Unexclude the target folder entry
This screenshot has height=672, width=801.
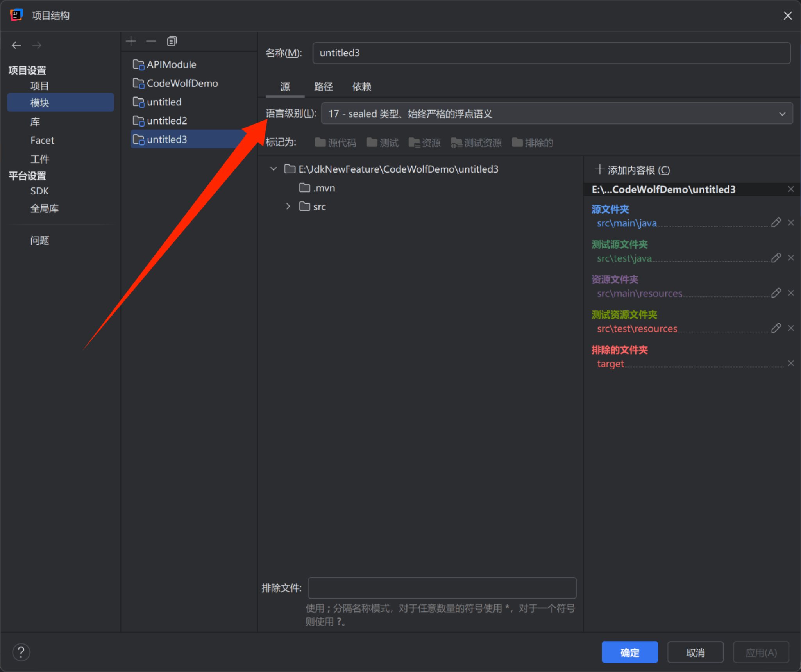point(791,363)
